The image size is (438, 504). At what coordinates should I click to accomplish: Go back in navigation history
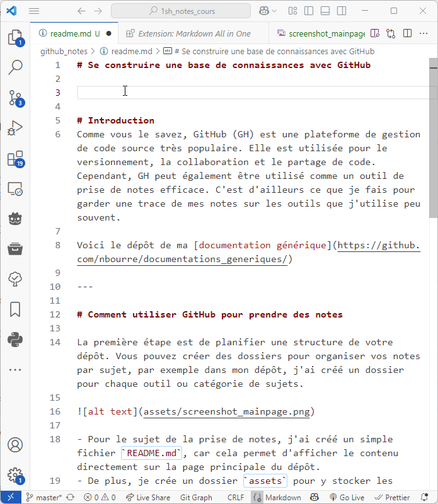[81, 11]
